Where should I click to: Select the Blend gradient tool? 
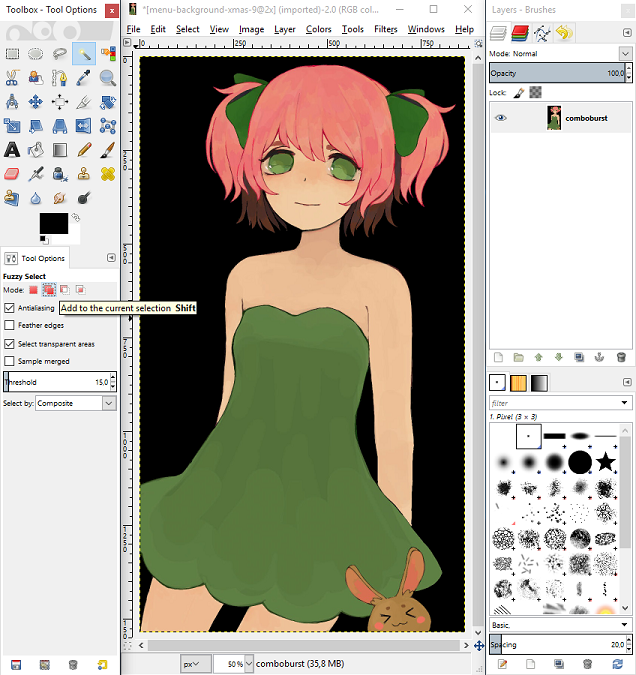[60, 150]
